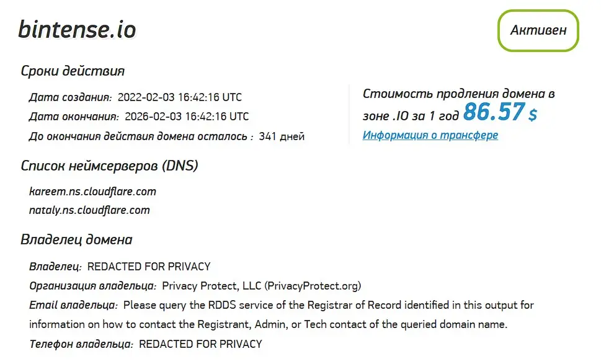Viewport: 601px width, 364px height.
Task: Click the nataly.ns.cloudflare.com nameserver
Action: pos(89,210)
